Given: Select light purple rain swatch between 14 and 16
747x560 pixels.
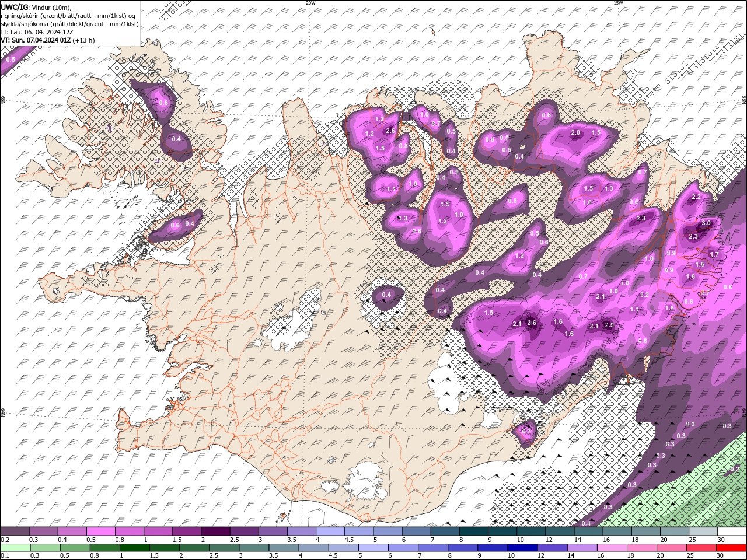Looking at the screenshot, I should (x=582, y=548).
